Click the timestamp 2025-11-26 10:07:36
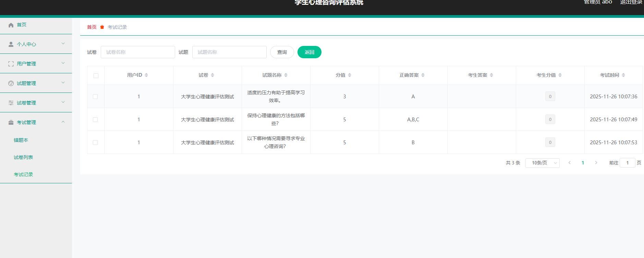Screen dimensions: 644x258 [613, 97]
